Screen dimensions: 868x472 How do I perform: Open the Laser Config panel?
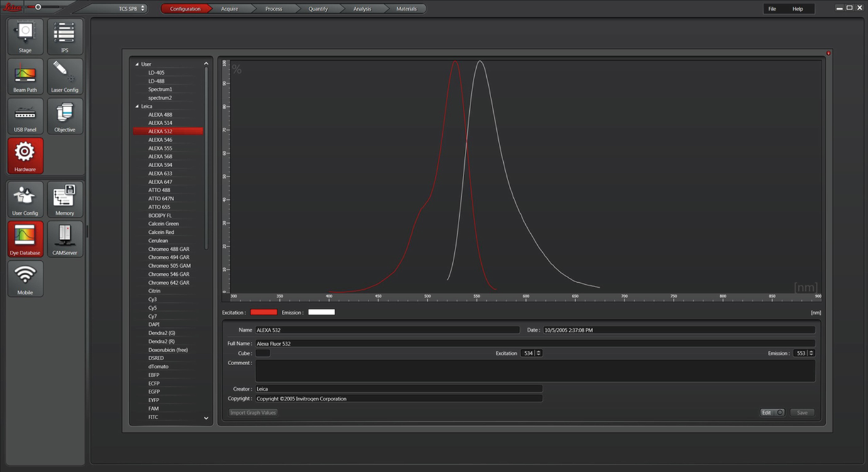65,77
